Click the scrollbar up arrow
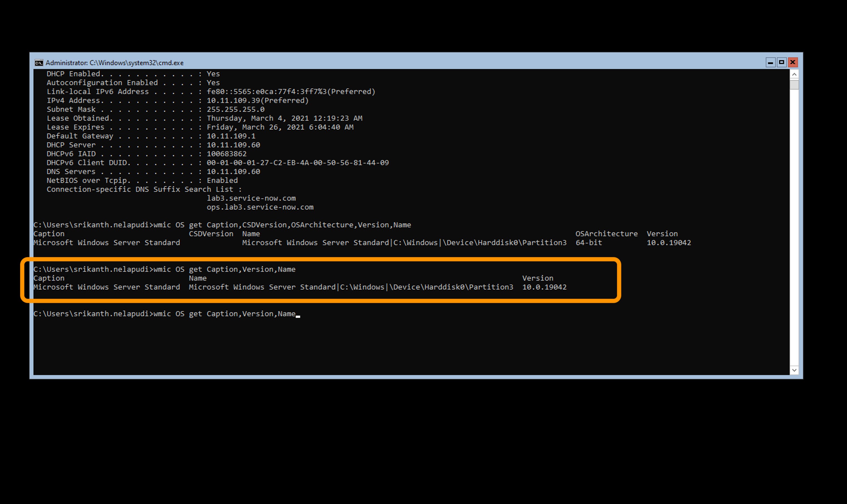847x504 pixels. click(x=794, y=74)
